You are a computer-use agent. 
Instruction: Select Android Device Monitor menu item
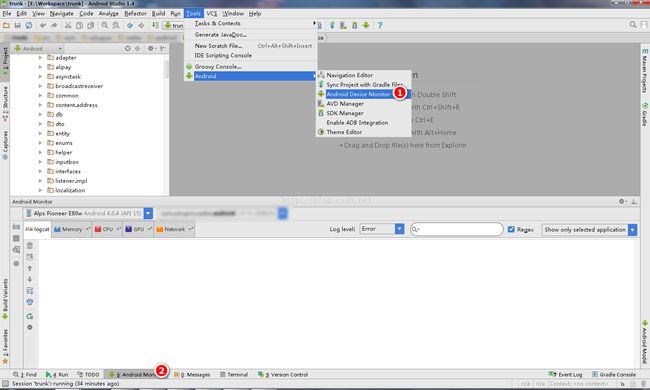click(364, 94)
